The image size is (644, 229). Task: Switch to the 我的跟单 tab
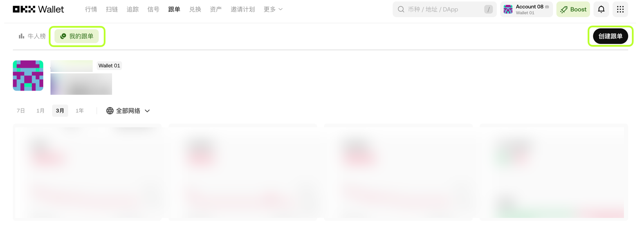pyautogui.click(x=77, y=36)
